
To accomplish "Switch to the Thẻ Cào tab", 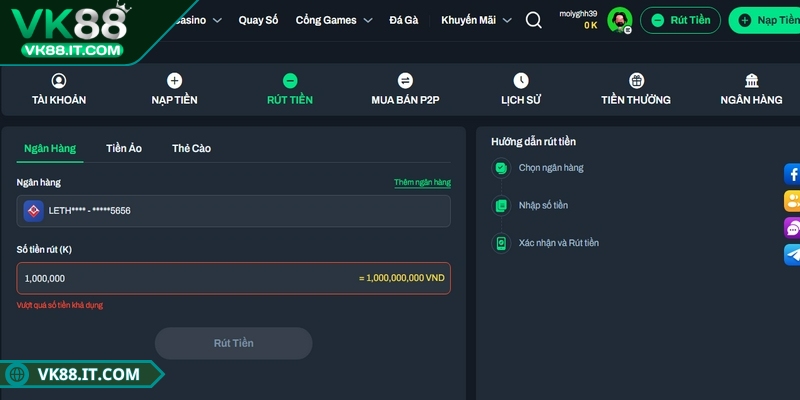I will point(191,148).
